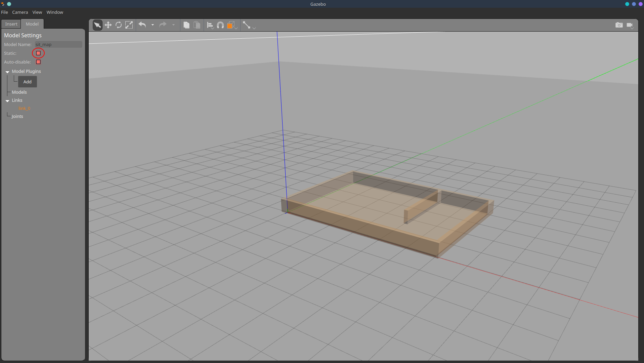Switch to the Model tab
Image resolution: width=644 pixels, height=363 pixels.
(x=32, y=24)
